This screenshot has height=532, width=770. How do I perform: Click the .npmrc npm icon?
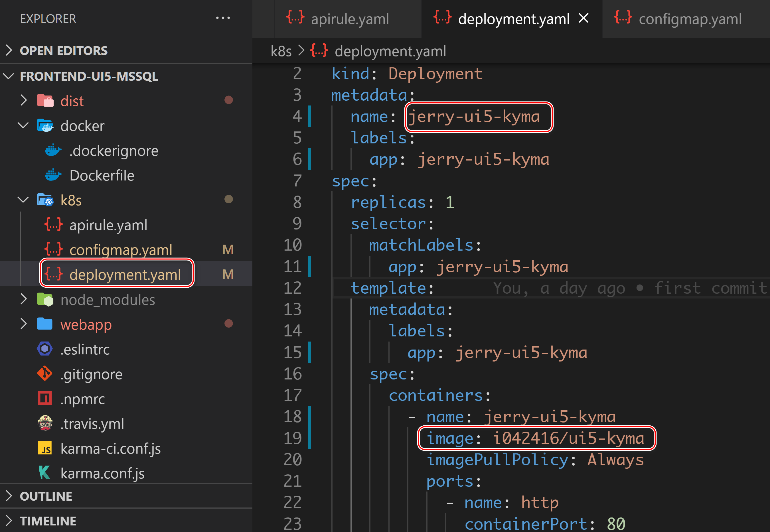(45, 398)
